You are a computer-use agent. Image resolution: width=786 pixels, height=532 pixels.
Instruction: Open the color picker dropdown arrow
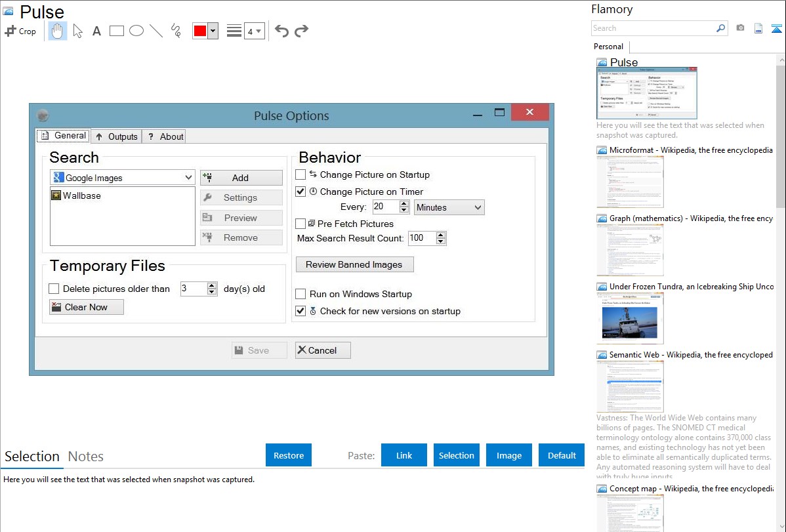213,31
